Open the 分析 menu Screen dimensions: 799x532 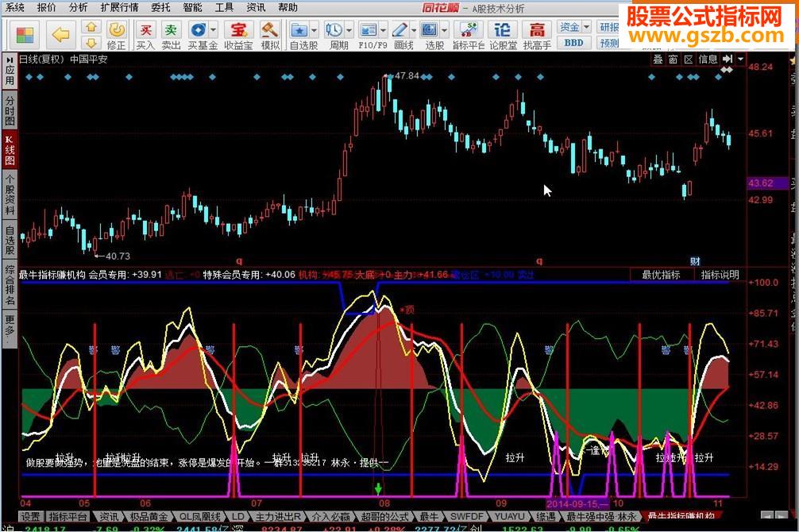pos(78,7)
